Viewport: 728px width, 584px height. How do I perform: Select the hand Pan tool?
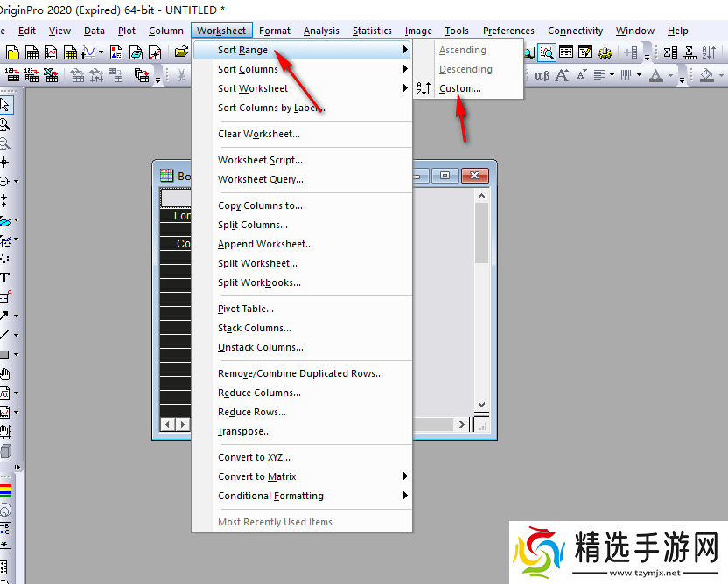click(x=5, y=374)
